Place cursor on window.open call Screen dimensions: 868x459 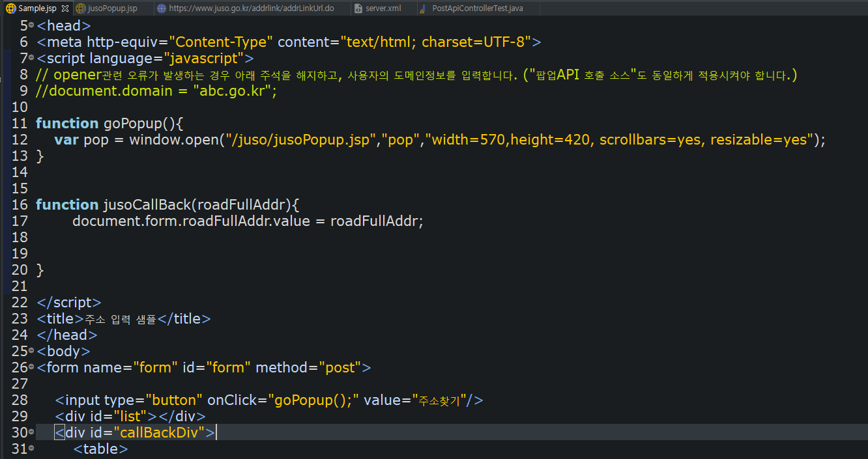point(175,140)
